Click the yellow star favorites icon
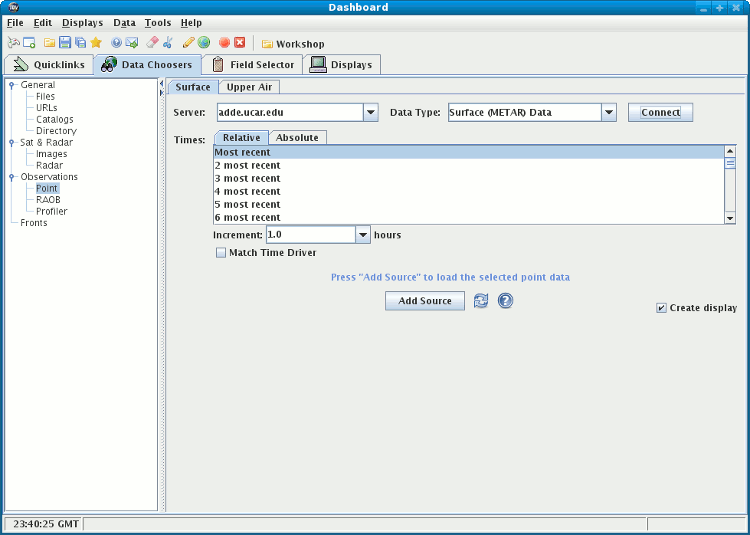This screenshot has height=535, width=750. tap(96, 43)
